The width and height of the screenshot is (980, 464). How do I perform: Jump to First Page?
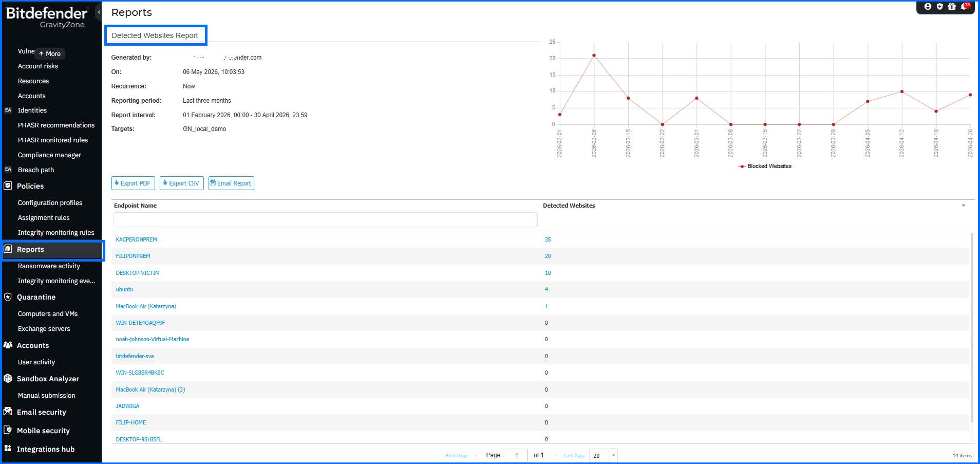[457, 456]
